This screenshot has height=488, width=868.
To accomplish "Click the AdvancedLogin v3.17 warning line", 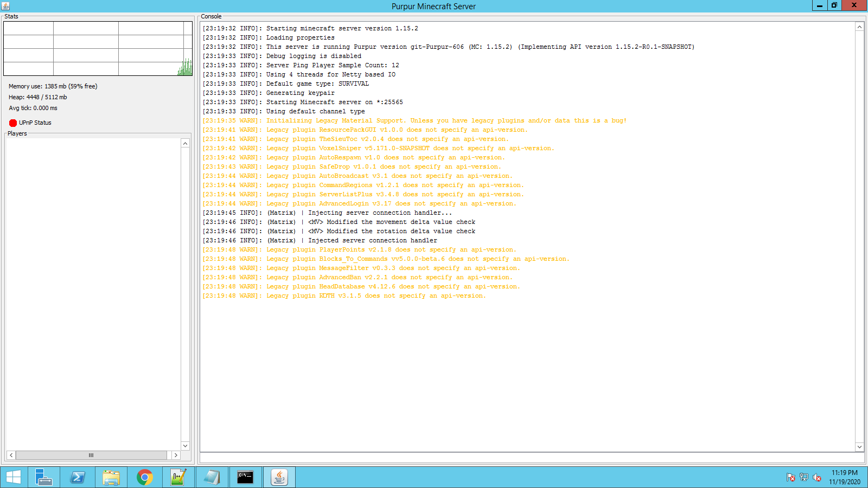I will [360, 203].
